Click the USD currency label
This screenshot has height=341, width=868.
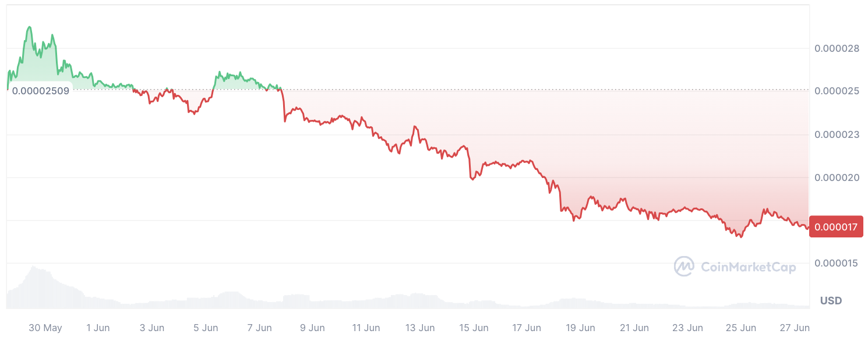831,301
